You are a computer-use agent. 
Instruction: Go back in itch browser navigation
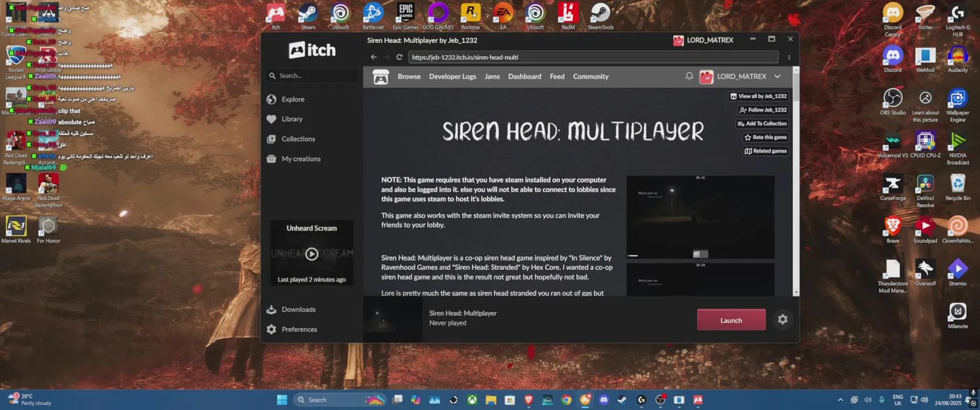point(373,57)
